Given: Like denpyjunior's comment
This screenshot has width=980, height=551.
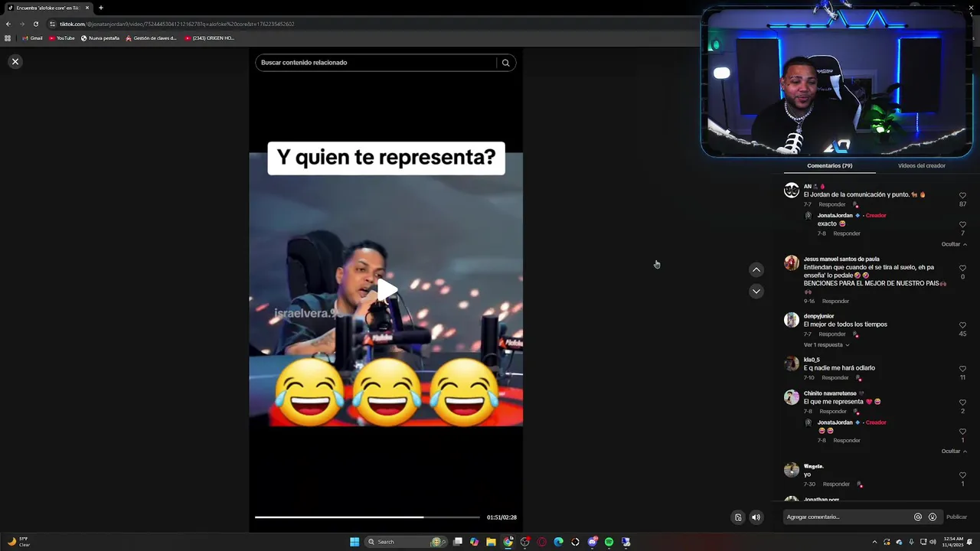Looking at the screenshot, I should tap(962, 325).
